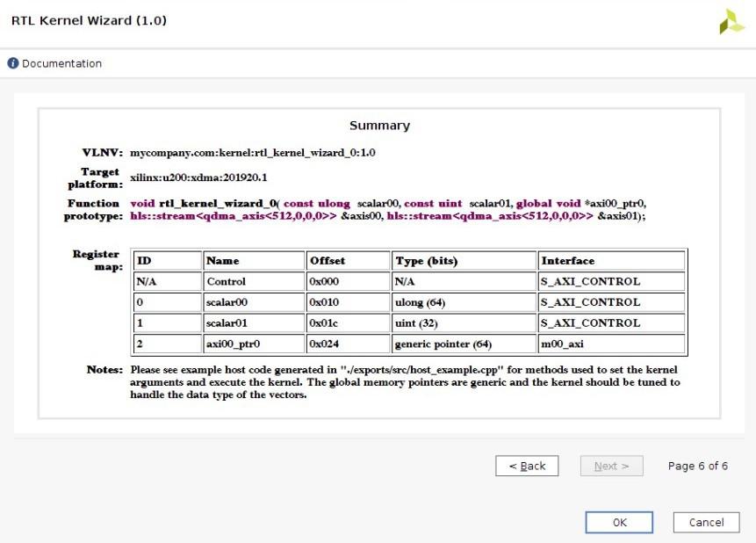Image resolution: width=756 pixels, height=543 pixels.
Task: Select the generic pointer (64) cell
Action: pyautogui.click(x=464, y=344)
